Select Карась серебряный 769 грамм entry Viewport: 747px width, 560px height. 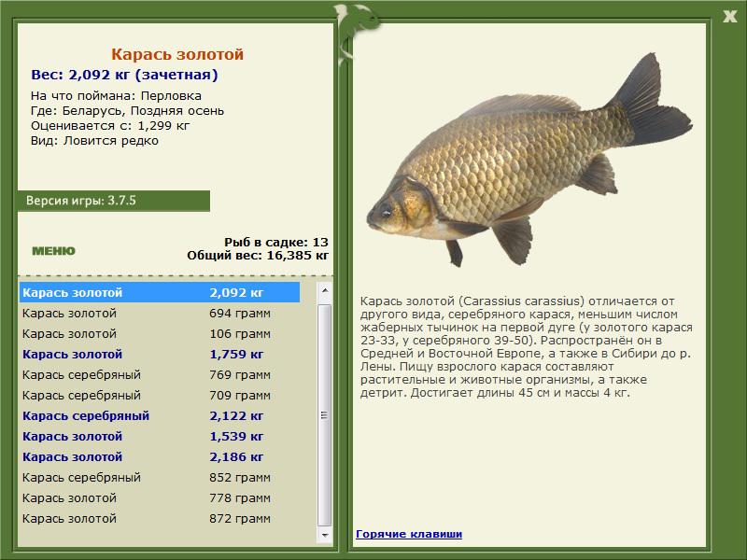click(x=160, y=375)
